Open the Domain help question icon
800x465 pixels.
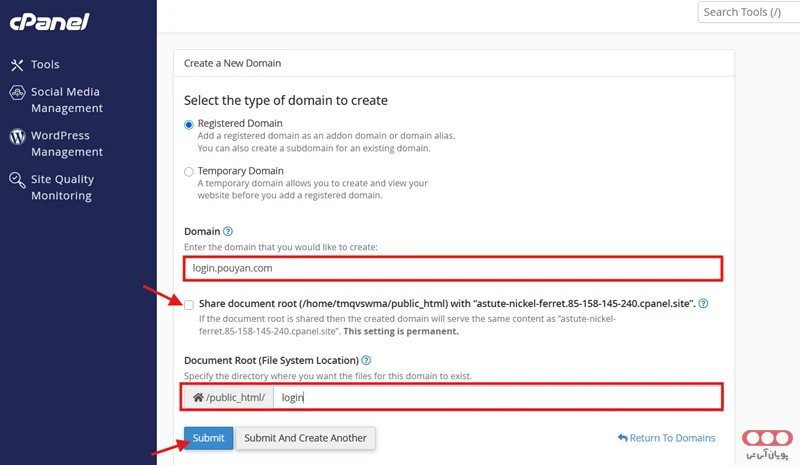[x=228, y=231]
